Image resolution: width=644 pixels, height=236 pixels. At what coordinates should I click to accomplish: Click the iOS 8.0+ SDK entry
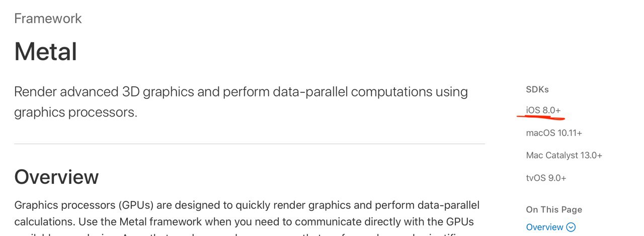tap(543, 110)
